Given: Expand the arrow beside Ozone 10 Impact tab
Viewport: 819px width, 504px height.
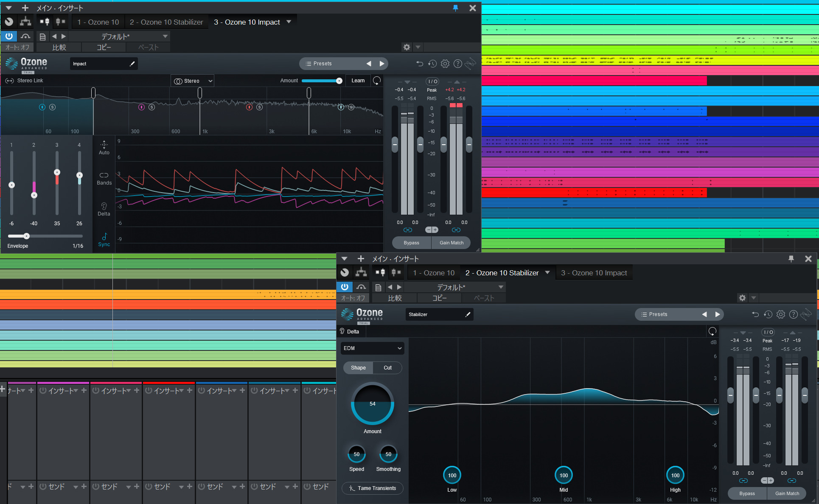Looking at the screenshot, I should [289, 22].
